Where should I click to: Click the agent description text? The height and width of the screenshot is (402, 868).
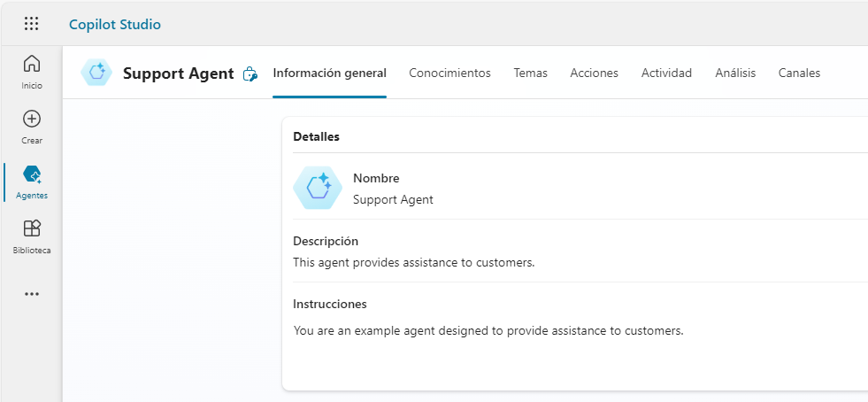click(413, 262)
